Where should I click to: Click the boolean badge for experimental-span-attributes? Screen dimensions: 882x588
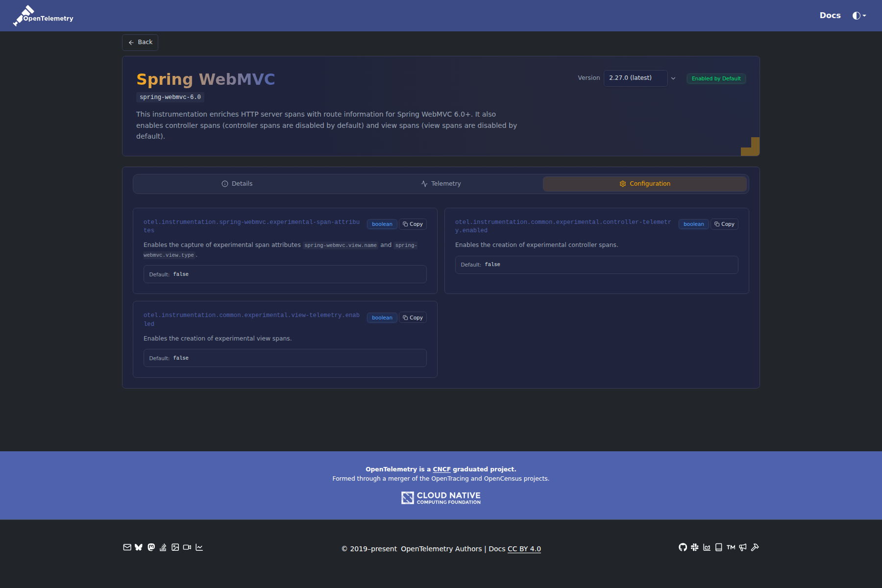382,224
